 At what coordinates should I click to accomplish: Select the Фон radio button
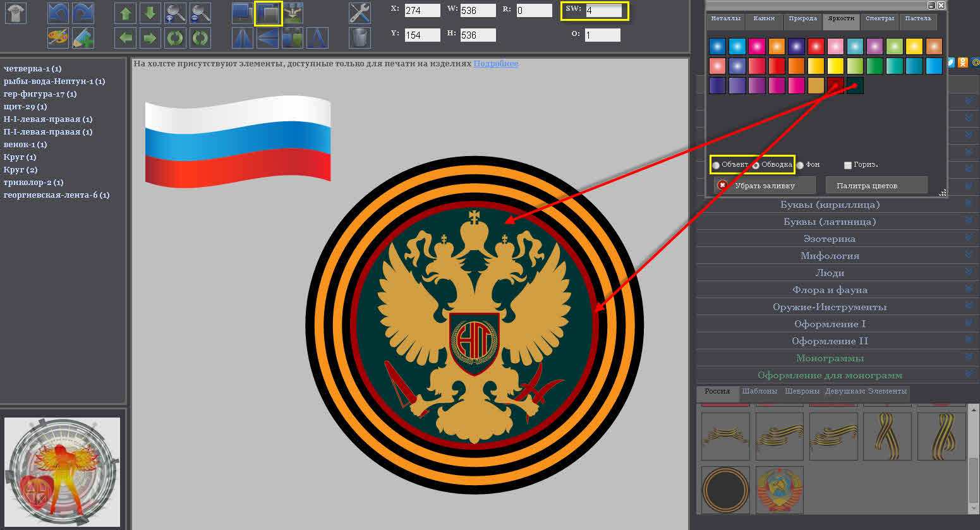point(800,165)
